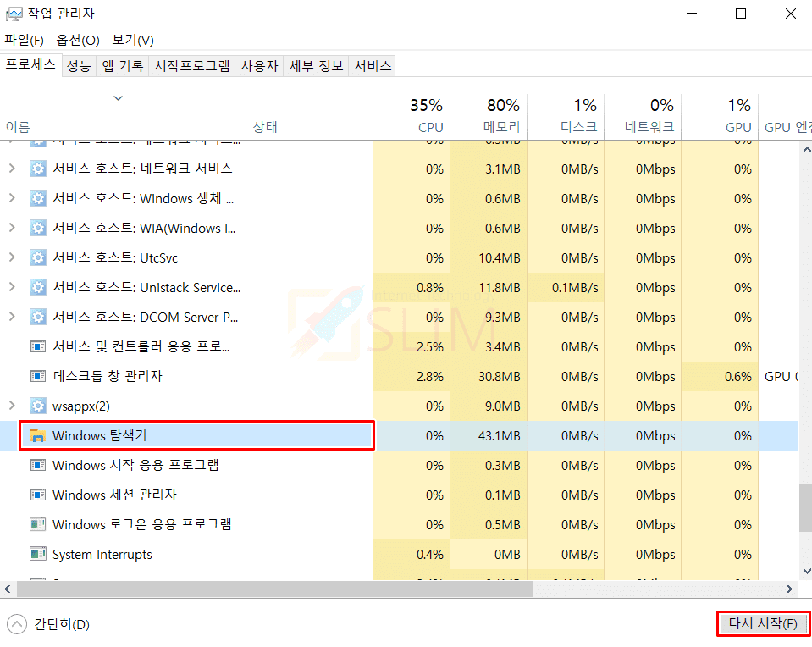Sort by the 상태 column header
812x647 pixels.
pyautogui.click(x=309, y=117)
